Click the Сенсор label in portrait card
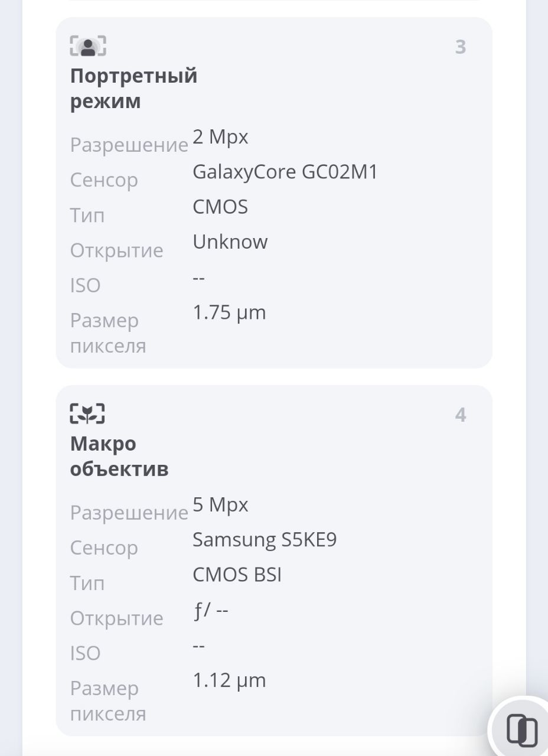 [104, 180]
